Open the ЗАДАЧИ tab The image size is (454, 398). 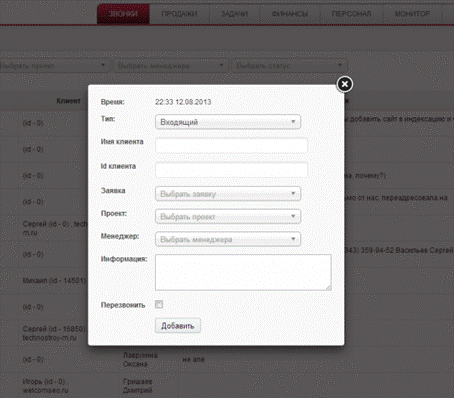pos(235,14)
